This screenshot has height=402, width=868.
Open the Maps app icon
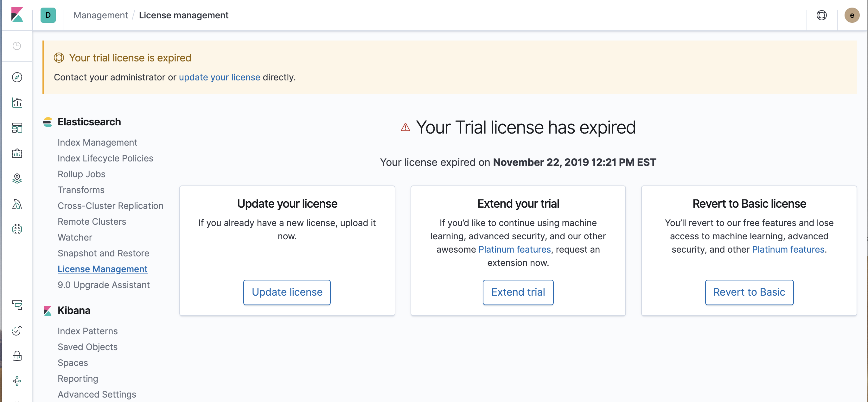17,179
